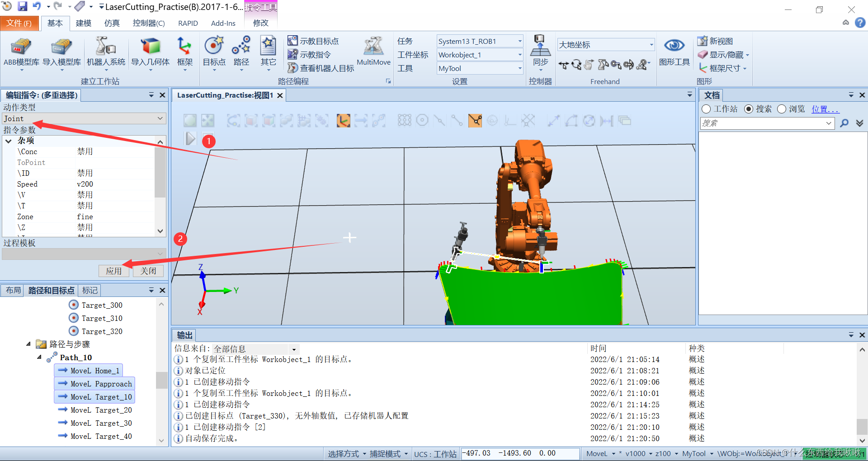Open the 选择方式 status bar menu
Image resolution: width=868 pixels, height=461 pixels.
pyautogui.click(x=347, y=454)
